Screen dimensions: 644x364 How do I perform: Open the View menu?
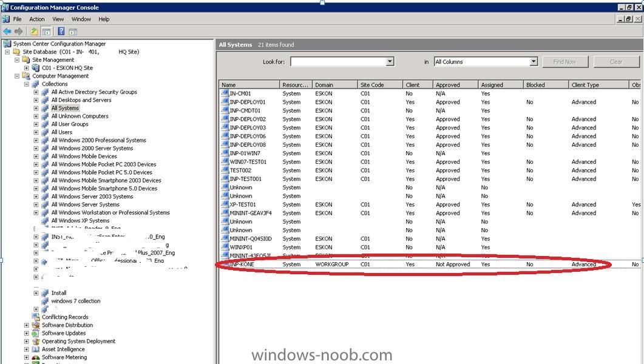point(58,19)
